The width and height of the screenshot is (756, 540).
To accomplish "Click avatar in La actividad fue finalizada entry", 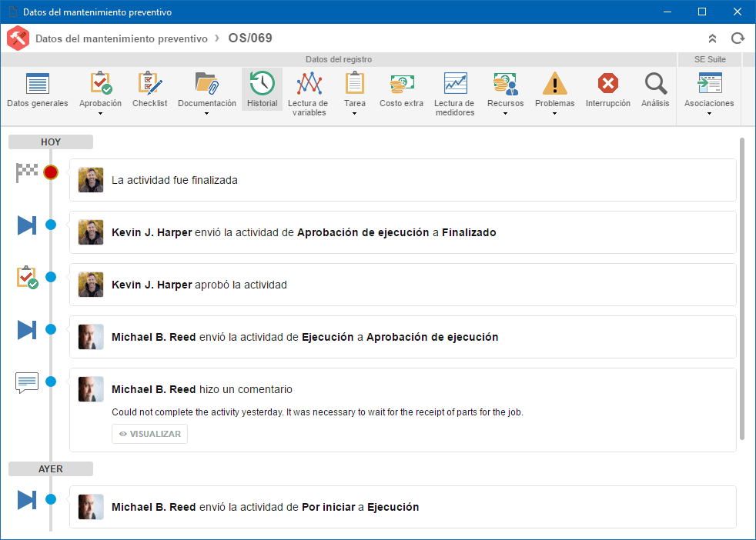I will pos(91,180).
